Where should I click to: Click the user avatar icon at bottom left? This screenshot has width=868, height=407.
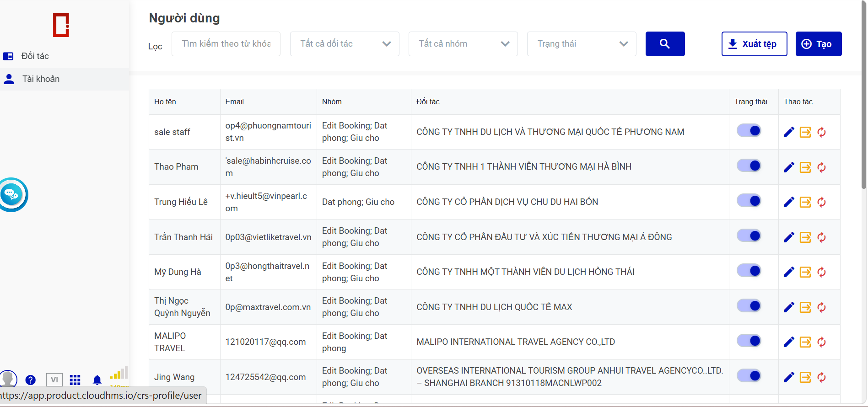8,379
